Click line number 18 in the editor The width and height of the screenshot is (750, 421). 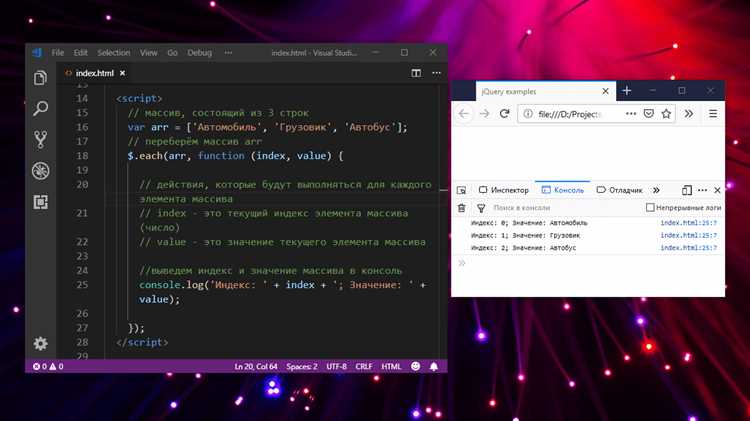82,156
